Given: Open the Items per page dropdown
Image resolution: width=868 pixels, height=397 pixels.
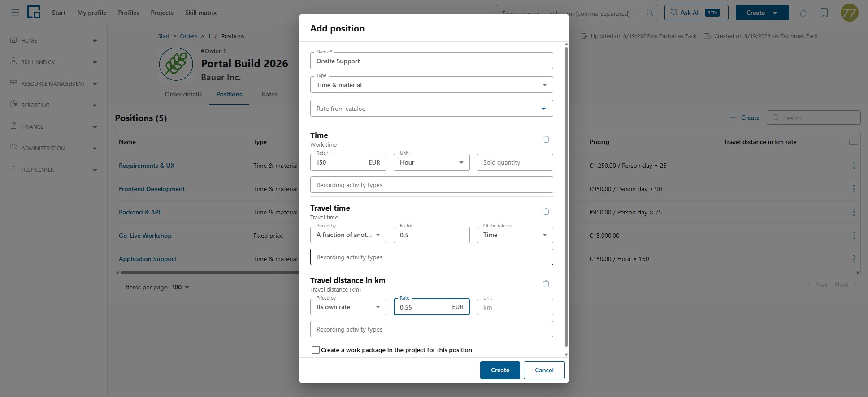Looking at the screenshot, I should tap(180, 287).
